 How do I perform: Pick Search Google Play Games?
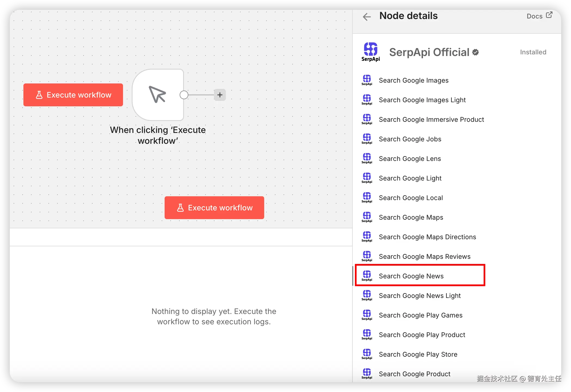point(420,315)
